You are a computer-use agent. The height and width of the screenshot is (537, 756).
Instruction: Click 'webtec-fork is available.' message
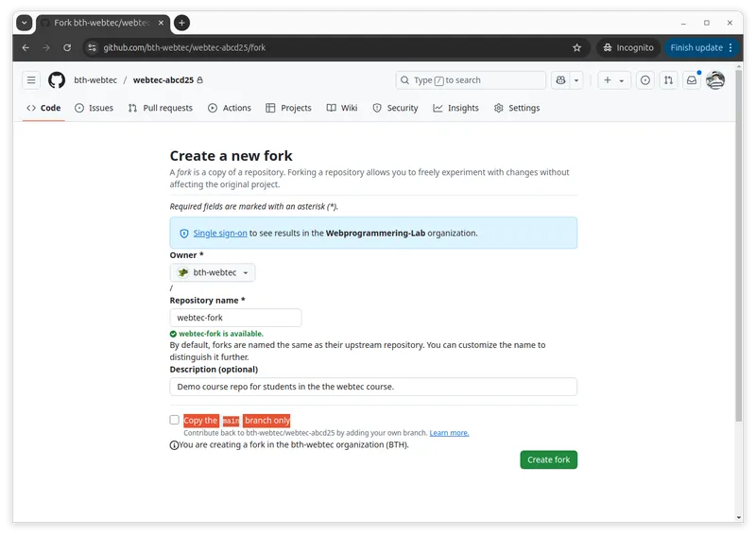pyautogui.click(x=221, y=334)
